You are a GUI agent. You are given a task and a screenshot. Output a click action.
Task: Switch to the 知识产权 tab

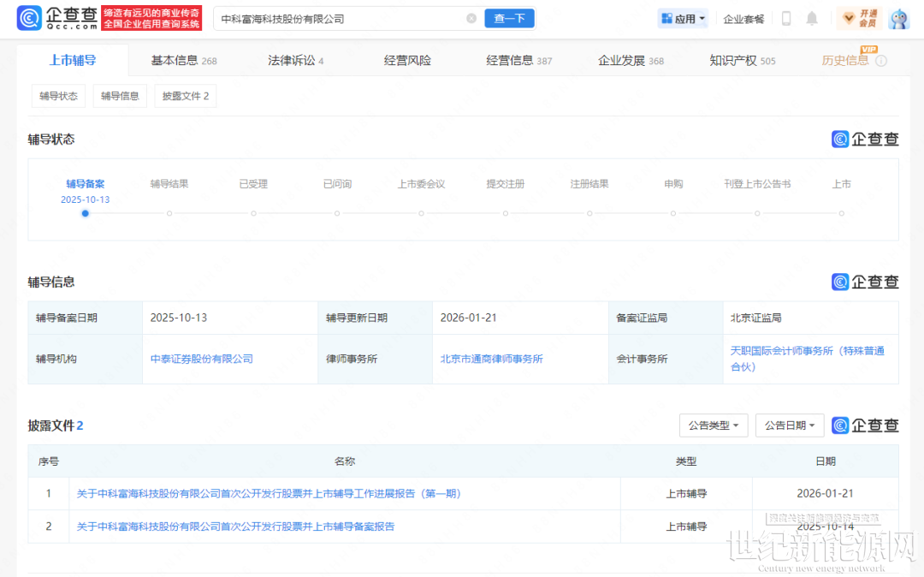pyautogui.click(x=742, y=61)
